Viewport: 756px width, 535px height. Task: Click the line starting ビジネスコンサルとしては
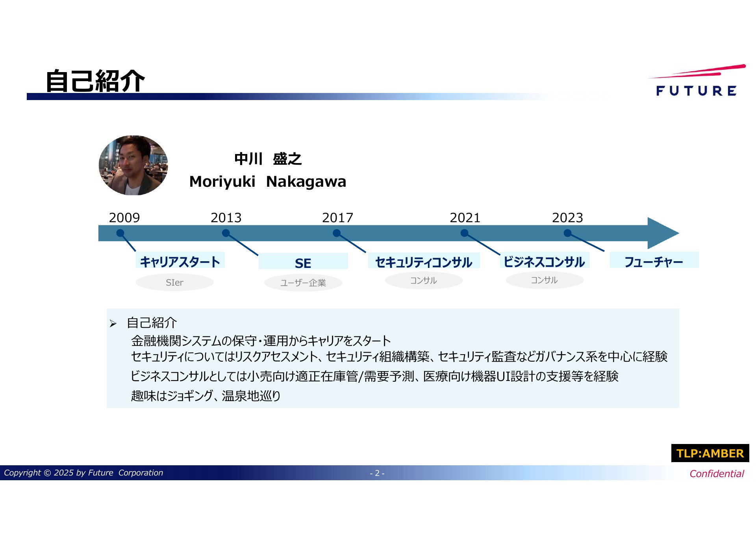click(374, 376)
